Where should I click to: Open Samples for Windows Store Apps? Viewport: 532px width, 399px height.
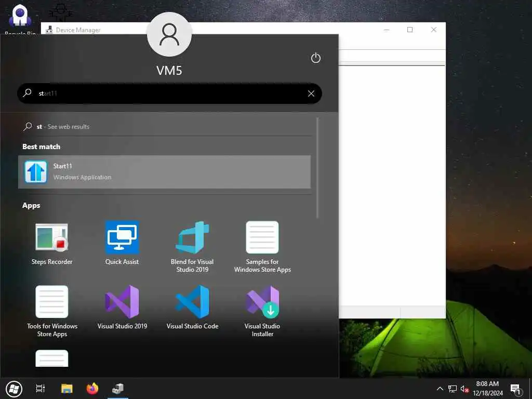pos(262,247)
